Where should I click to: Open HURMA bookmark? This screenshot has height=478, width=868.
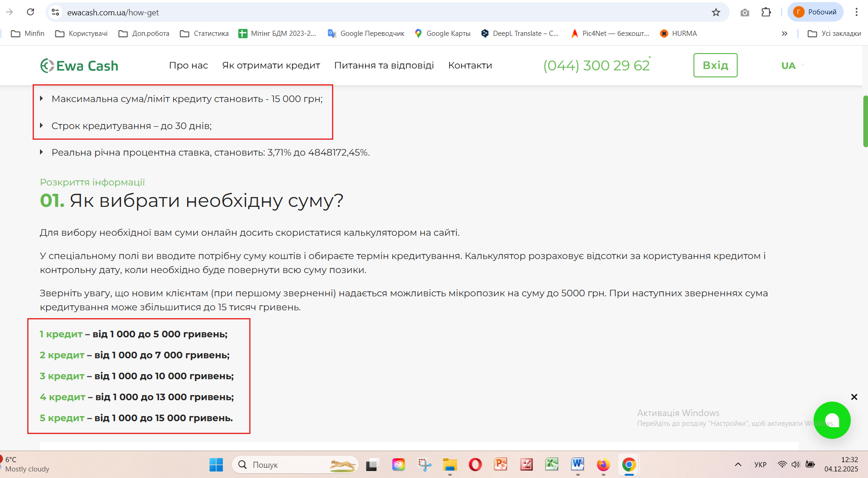pyautogui.click(x=679, y=34)
